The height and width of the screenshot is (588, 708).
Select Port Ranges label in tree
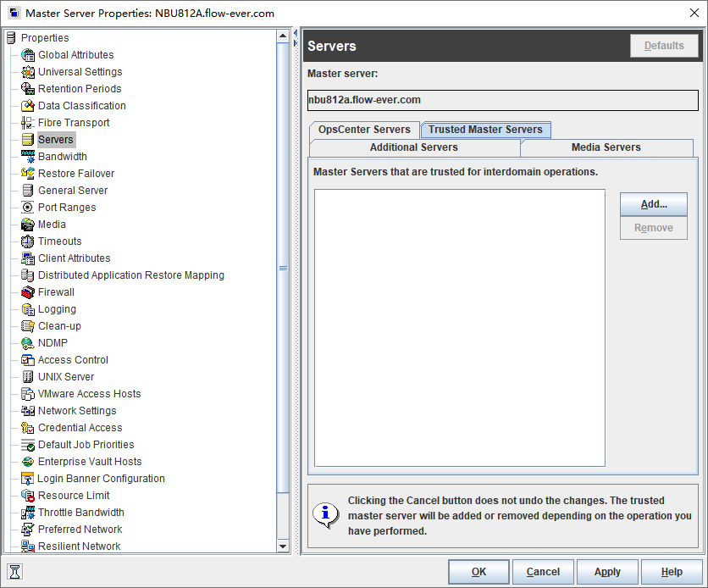click(x=67, y=208)
